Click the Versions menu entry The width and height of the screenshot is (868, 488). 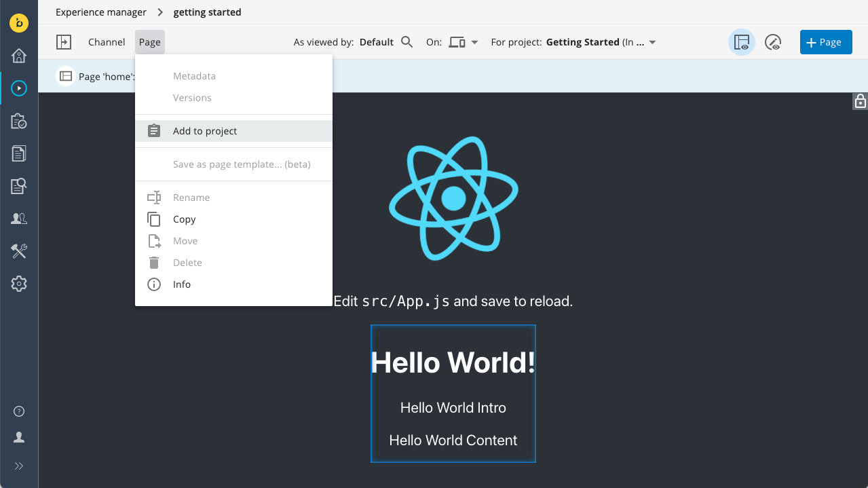[x=233, y=98]
